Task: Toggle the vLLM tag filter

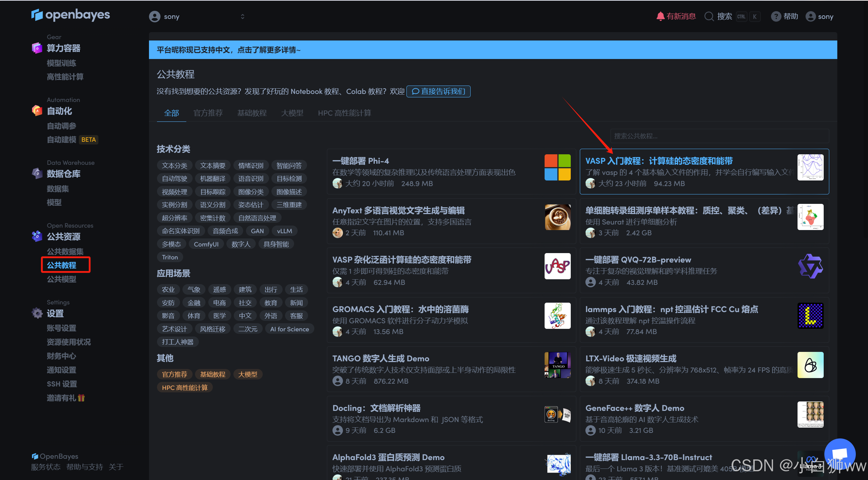Action: pos(284,231)
